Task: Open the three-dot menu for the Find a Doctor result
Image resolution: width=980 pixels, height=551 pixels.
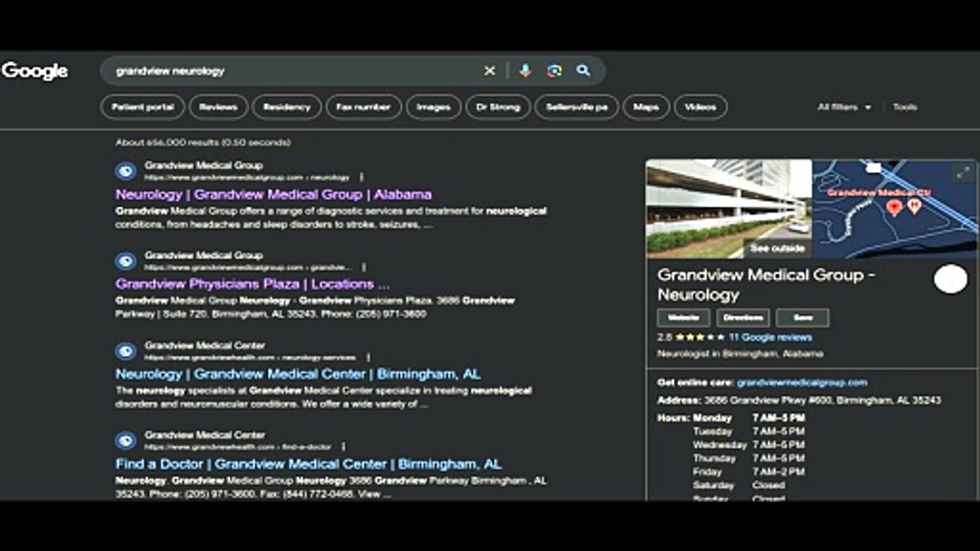Action: click(x=343, y=447)
